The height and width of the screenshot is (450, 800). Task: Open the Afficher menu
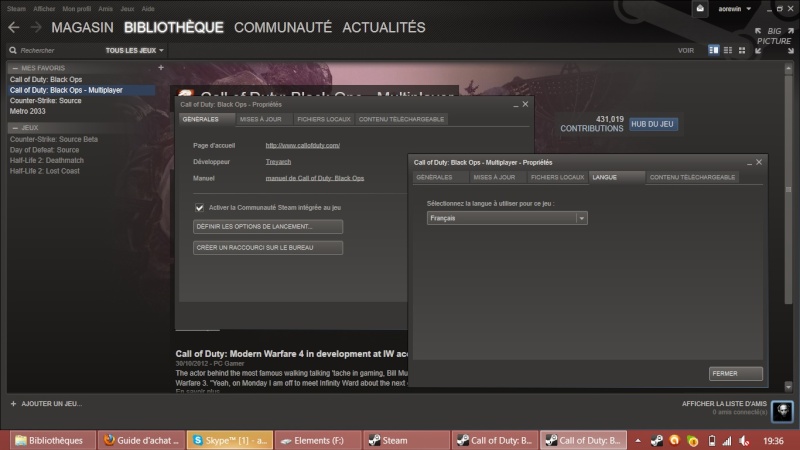(x=44, y=9)
